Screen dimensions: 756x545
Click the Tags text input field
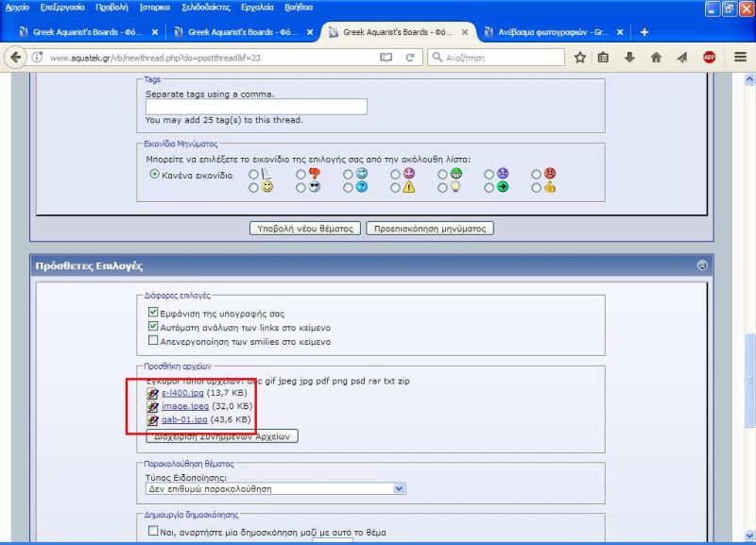255,107
